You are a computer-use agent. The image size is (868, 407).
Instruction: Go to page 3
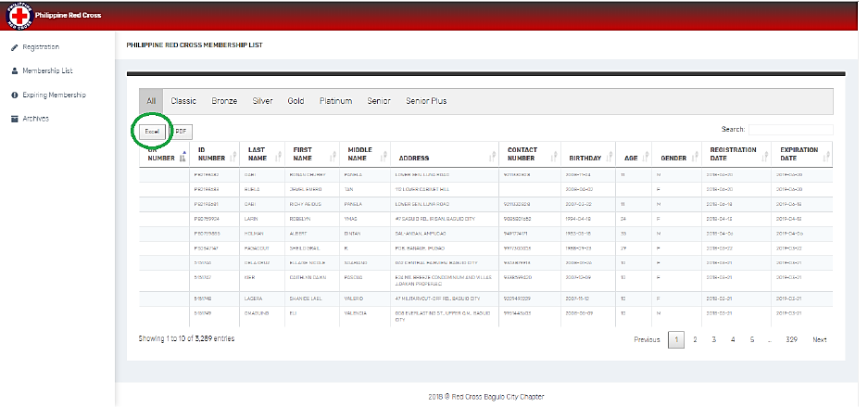tap(714, 339)
